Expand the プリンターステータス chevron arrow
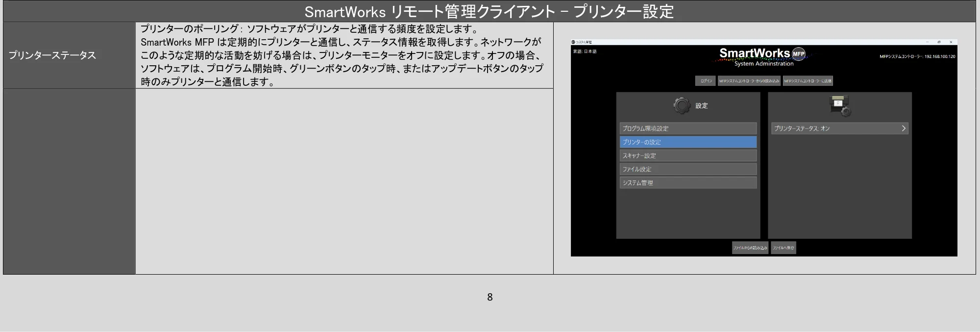 click(904, 128)
